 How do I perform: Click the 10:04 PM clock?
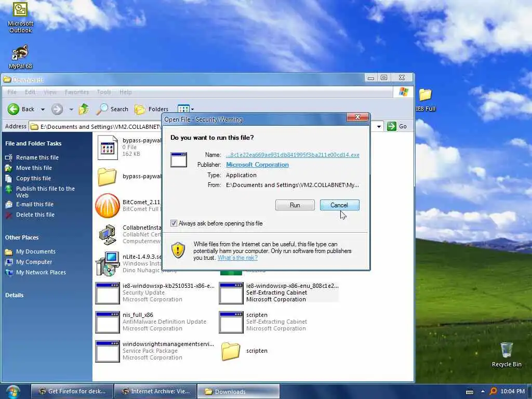click(x=512, y=391)
